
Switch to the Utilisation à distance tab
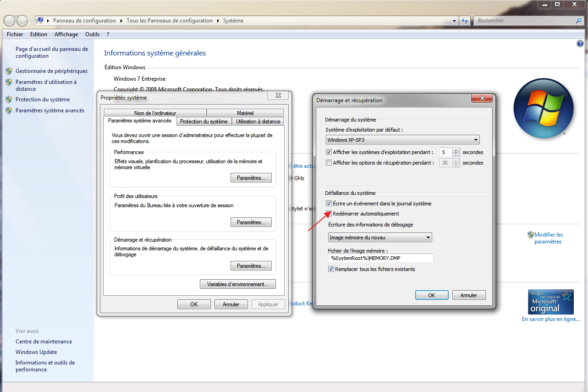pos(258,121)
